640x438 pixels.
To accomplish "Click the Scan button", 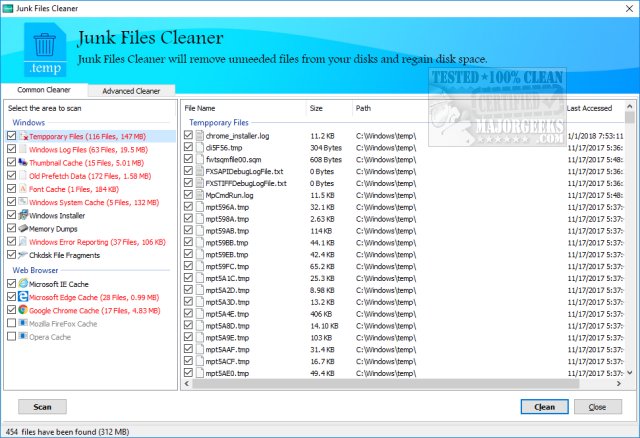I will 42,407.
